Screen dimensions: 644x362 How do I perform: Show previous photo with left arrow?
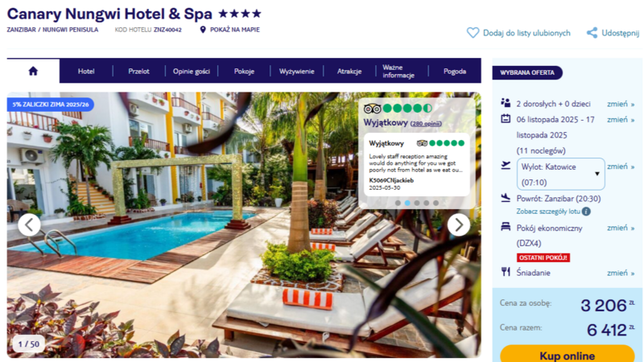(x=29, y=224)
